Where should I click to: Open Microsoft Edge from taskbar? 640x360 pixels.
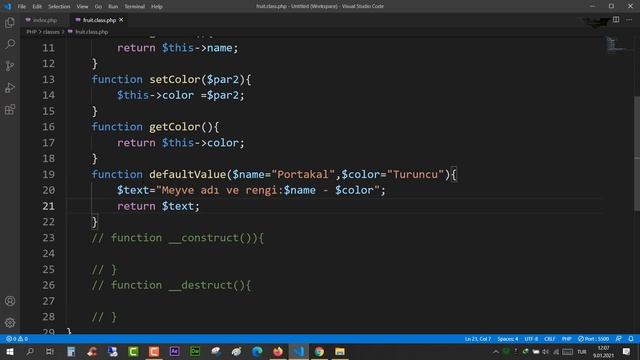tap(257, 351)
